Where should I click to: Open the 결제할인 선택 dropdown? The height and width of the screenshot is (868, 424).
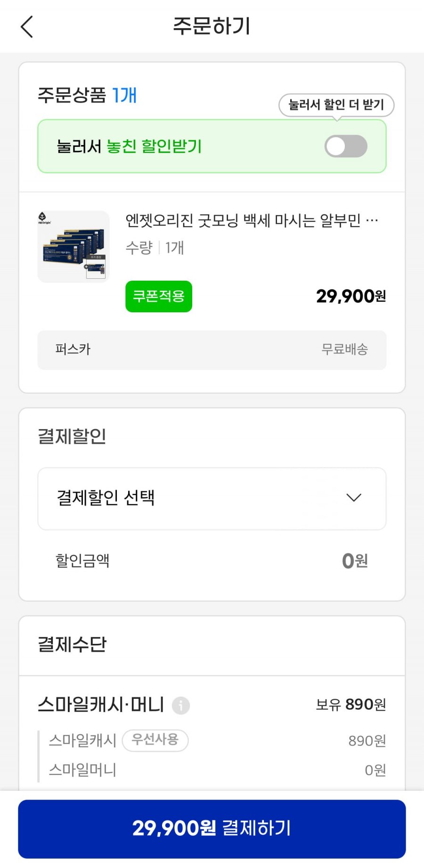(212, 498)
